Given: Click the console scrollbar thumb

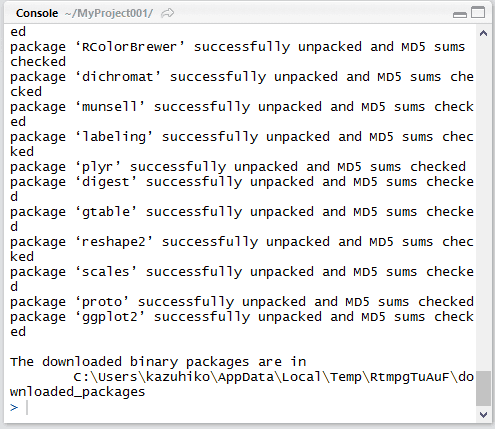Looking at the screenshot, I should tap(483, 388).
